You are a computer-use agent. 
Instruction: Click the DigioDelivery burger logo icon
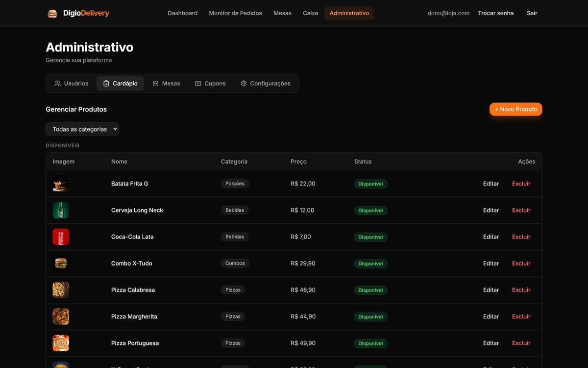coord(52,13)
